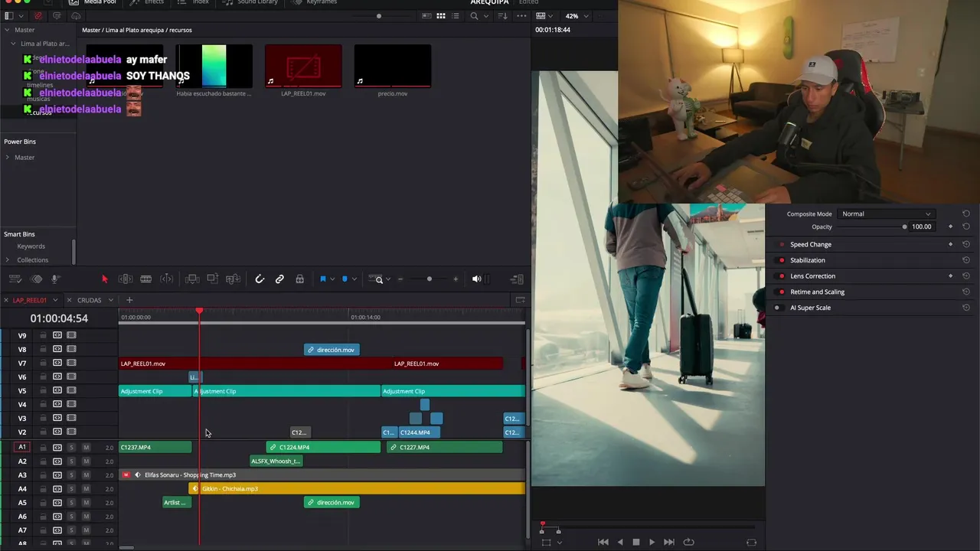This screenshot has width=980, height=551.
Task: Click timeline zoom in plus button
Action: (x=456, y=279)
